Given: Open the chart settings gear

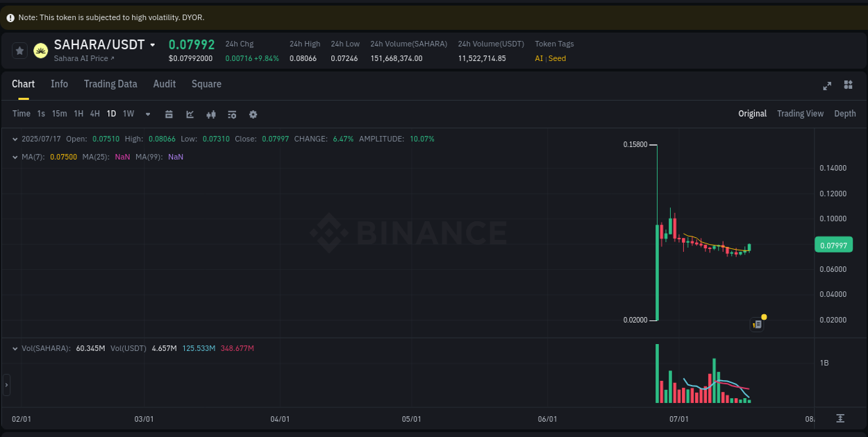Looking at the screenshot, I should 253,114.
